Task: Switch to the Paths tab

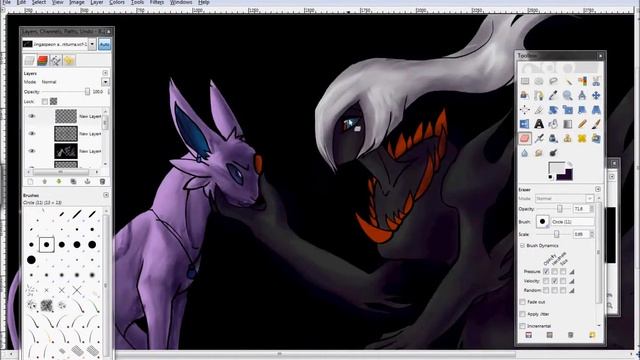Action: (x=56, y=60)
